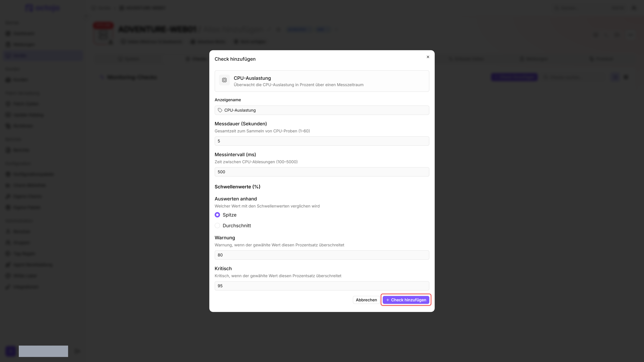
Task: Click the CPU-Auslastung check type card
Action: (322, 81)
